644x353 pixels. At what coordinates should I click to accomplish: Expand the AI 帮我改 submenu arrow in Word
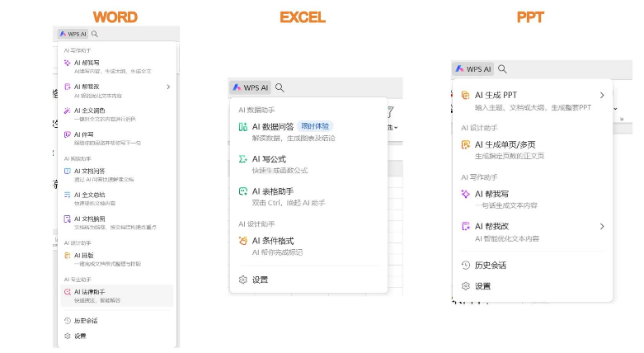pyautogui.click(x=168, y=87)
